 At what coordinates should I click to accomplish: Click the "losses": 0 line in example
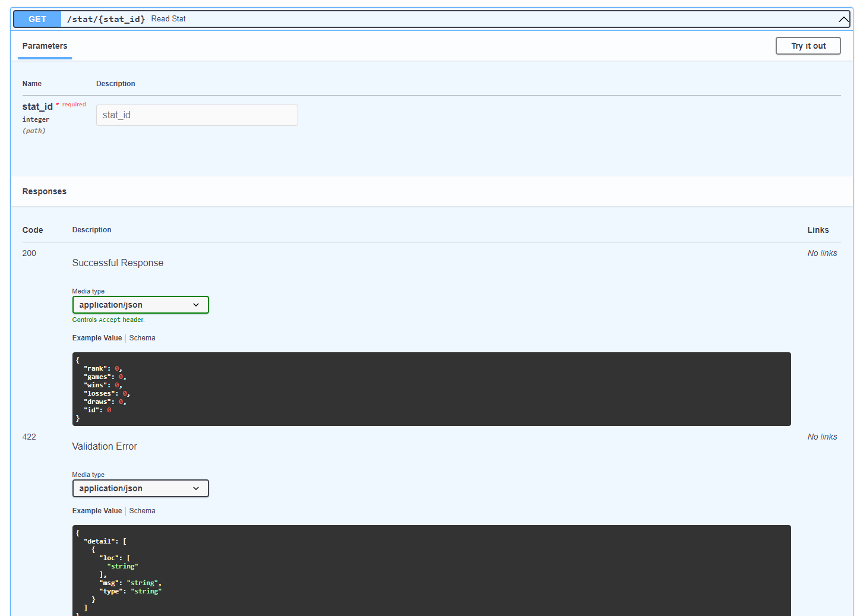pos(107,393)
